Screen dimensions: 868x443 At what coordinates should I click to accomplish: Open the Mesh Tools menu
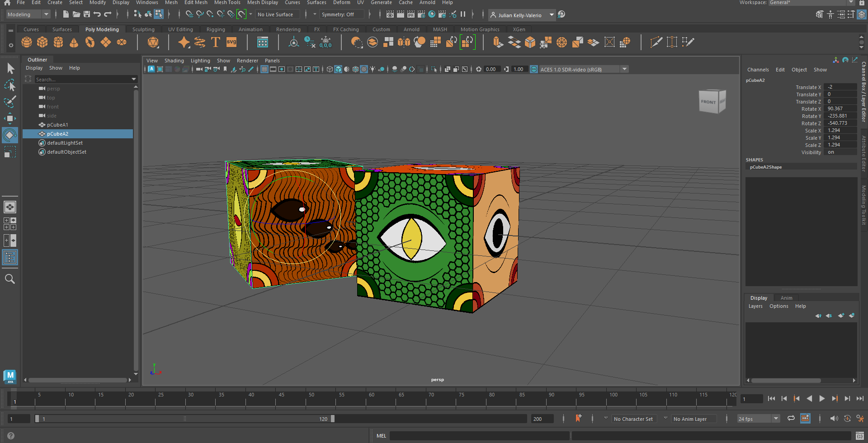pyautogui.click(x=227, y=3)
